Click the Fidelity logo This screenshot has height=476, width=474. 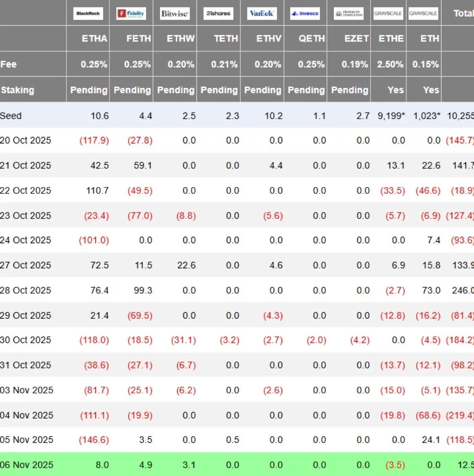[x=131, y=14]
